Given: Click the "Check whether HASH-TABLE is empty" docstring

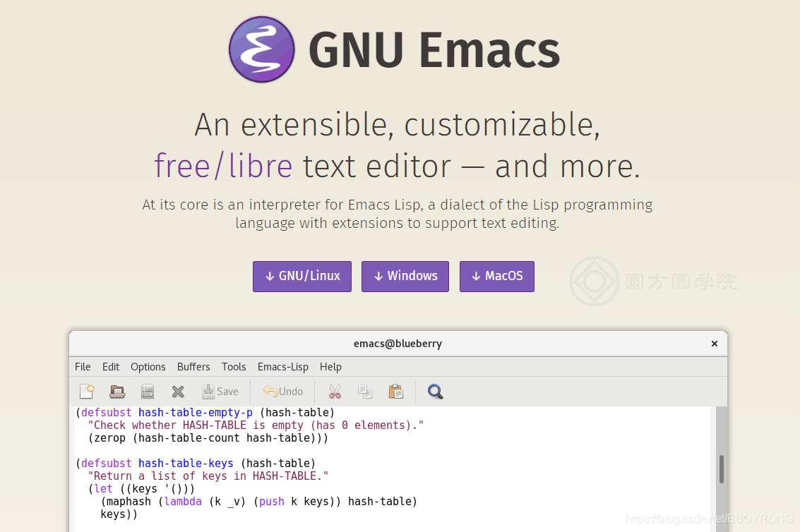Looking at the screenshot, I should (256, 425).
